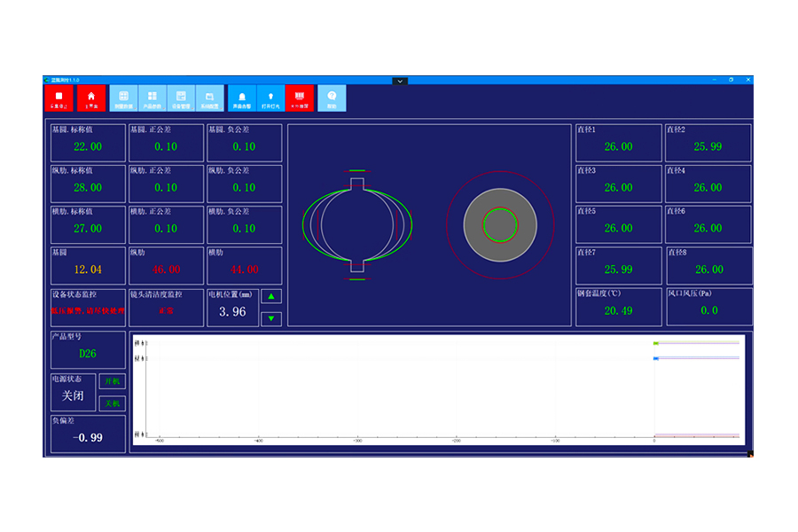This screenshot has width=798, height=532.
Task: Click the 产品型号 D26 product model box
Action: (88, 354)
